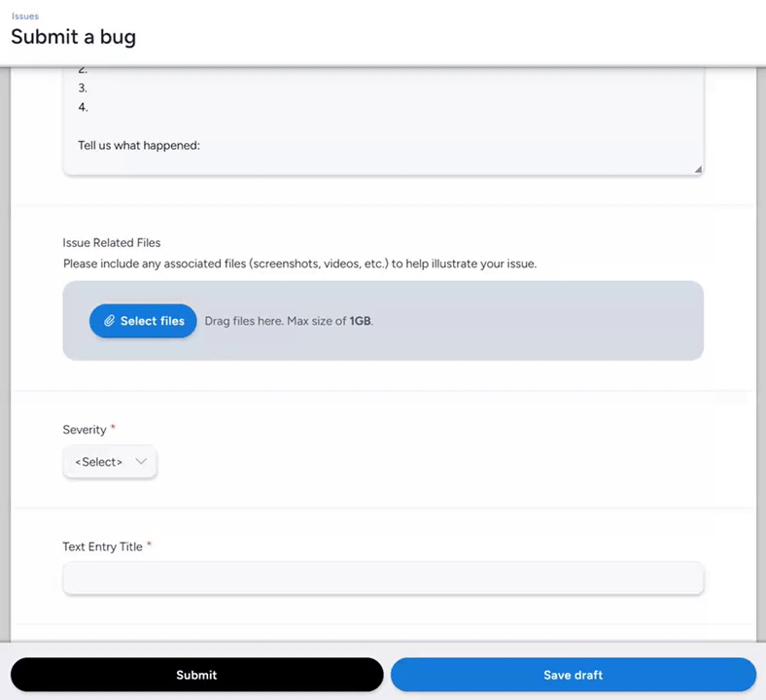Click the Issue Related Files label
The width and height of the screenshot is (766, 700).
112,243
